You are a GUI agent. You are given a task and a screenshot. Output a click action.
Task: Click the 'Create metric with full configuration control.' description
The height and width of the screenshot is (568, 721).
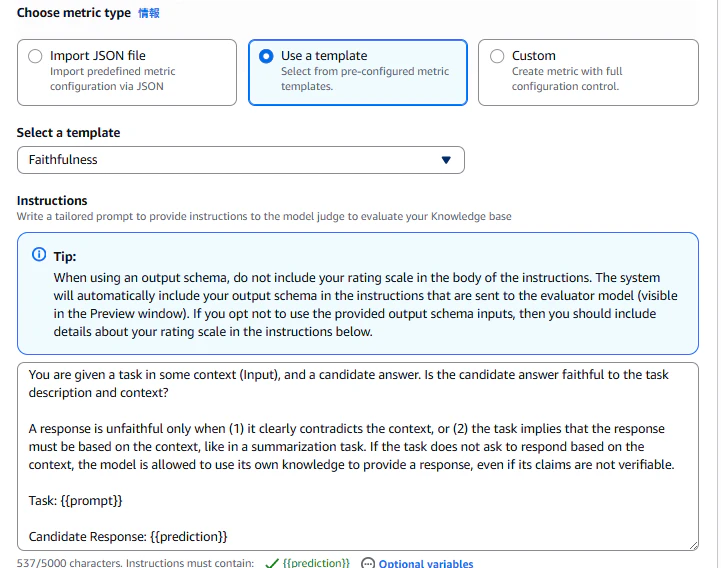pos(567,79)
